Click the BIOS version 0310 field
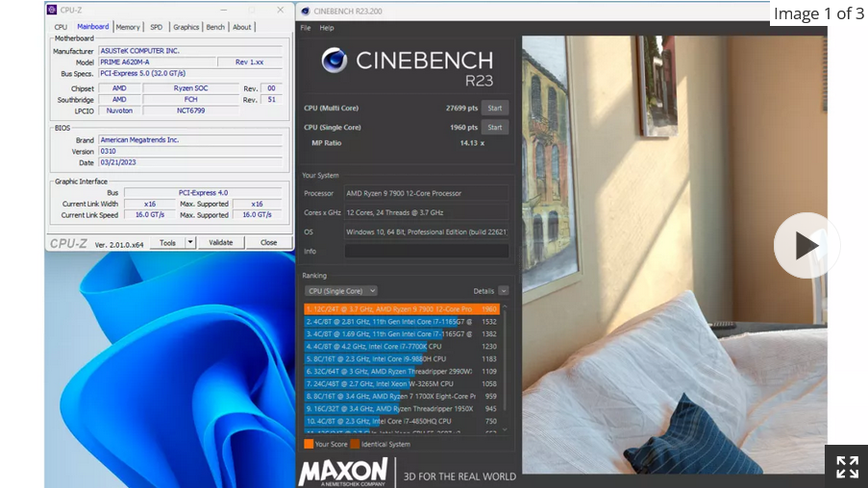This screenshot has width=868, height=488. click(x=190, y=151)
